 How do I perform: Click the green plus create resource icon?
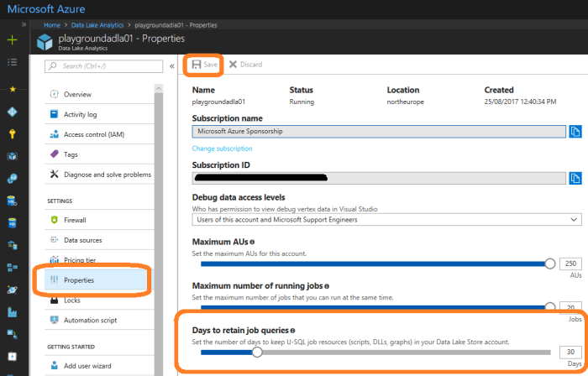click(x=12, y=39)
